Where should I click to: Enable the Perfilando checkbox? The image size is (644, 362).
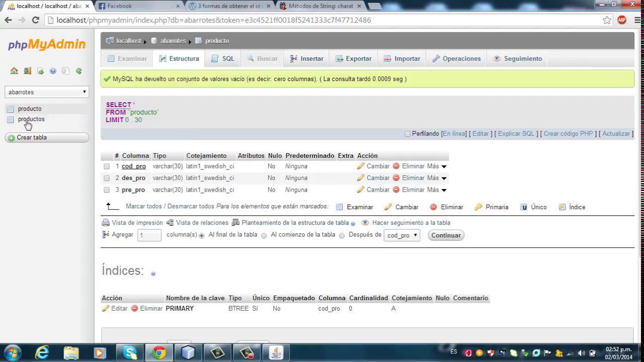pos(407,134)
